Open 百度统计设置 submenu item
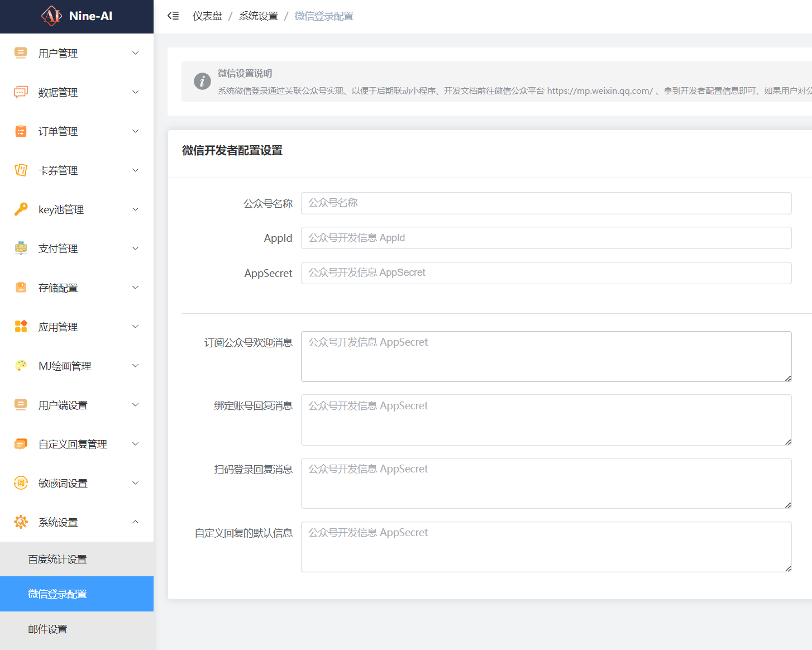 58,560
